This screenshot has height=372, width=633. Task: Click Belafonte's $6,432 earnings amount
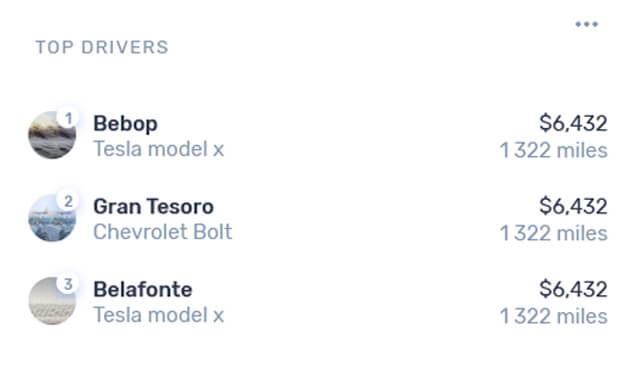(x=573, y=289)
